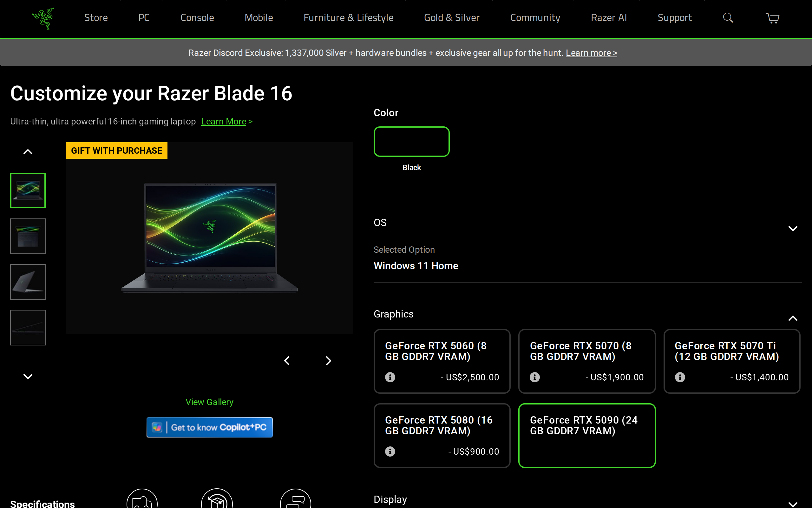
Task: Select third thumbnail showing laptop lid
Action: [28, 282]
